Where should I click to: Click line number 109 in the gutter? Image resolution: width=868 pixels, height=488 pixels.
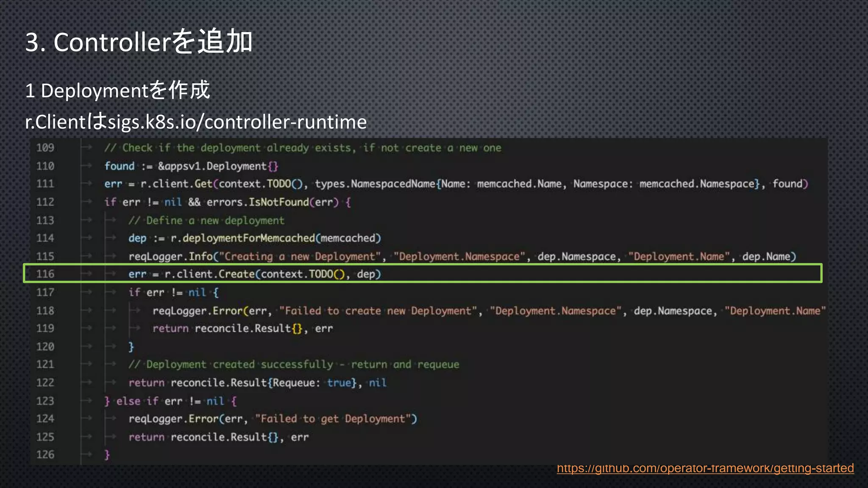(x=45, y=148)
